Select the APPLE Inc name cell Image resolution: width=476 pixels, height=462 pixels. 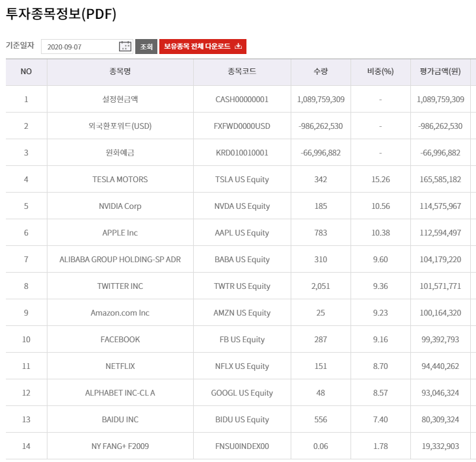click(x=120, y=233)
